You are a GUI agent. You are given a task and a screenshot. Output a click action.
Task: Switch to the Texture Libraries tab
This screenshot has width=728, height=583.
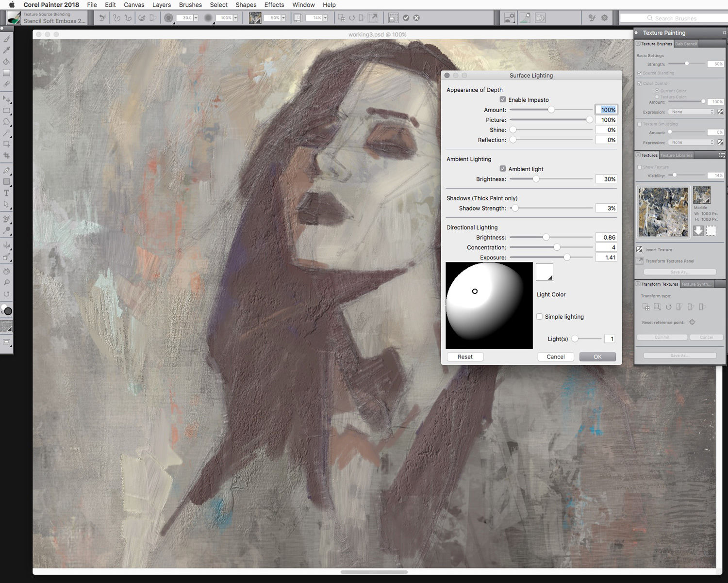point(677,155)
